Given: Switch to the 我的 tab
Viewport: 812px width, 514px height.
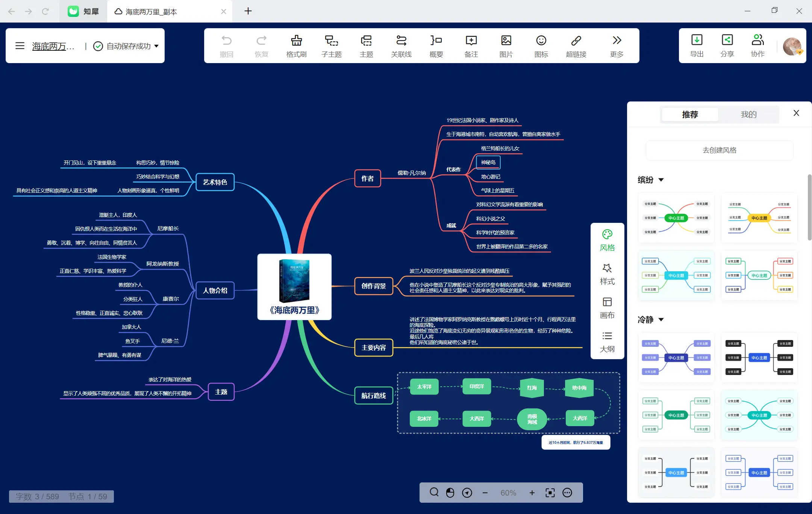Looking at the screenshot, I should [748, 114].
